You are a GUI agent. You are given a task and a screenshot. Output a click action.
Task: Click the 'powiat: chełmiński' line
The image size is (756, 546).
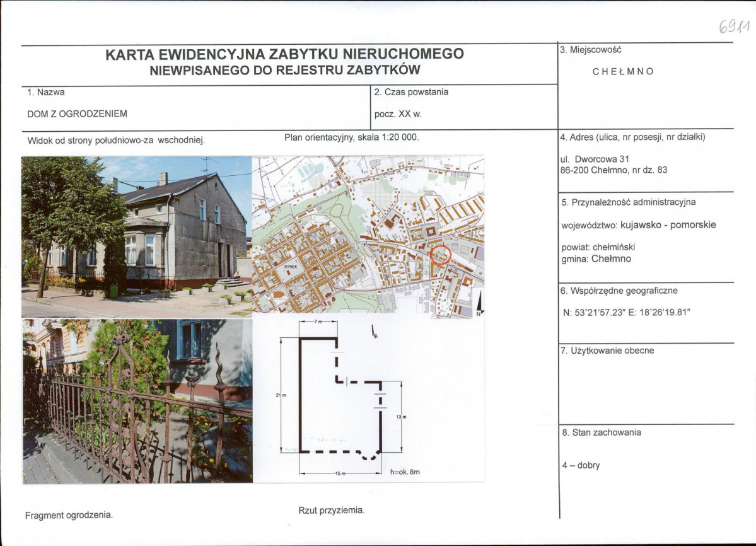(x=598, y=247)
